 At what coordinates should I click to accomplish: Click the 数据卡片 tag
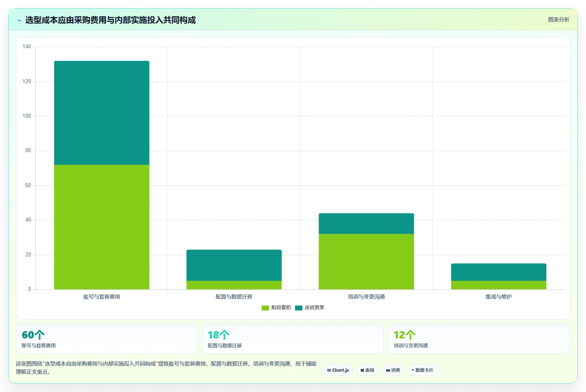pyautogui.click(x=422, y=370)
